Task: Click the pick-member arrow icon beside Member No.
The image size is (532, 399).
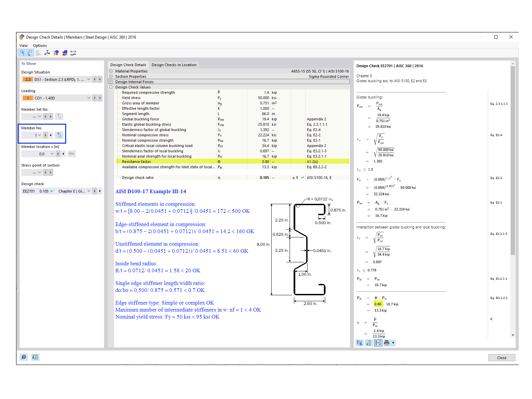Action: (59, 135)
